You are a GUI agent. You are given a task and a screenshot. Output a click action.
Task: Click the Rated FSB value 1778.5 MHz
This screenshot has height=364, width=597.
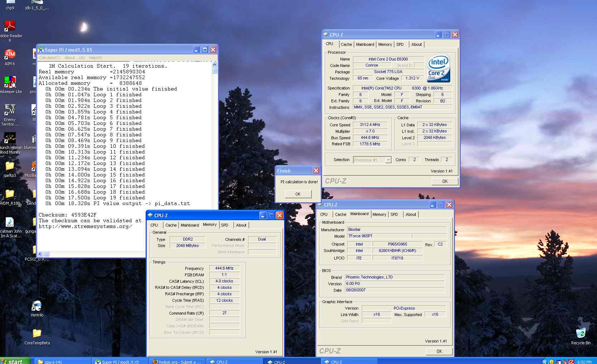click(370, 144)
